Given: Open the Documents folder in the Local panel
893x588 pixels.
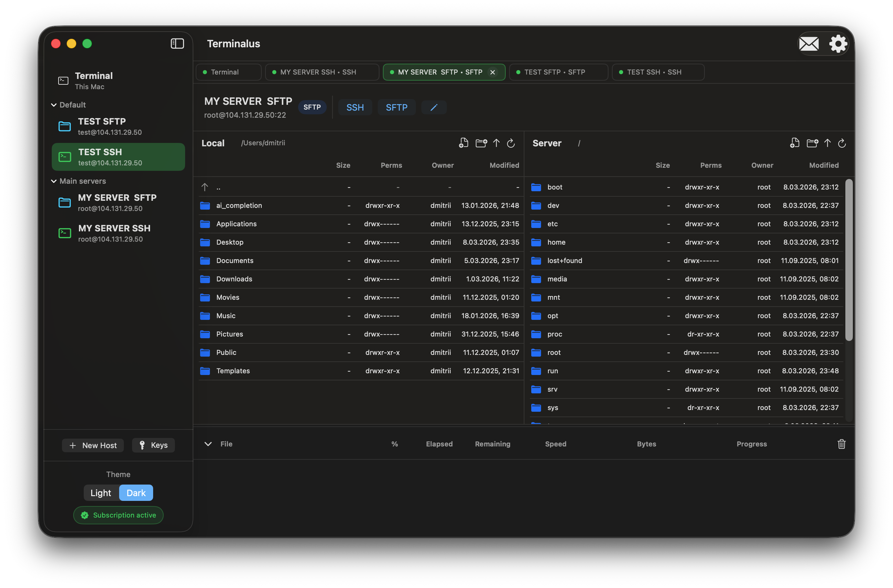Looking at the screenshot, I should point(235,260).
